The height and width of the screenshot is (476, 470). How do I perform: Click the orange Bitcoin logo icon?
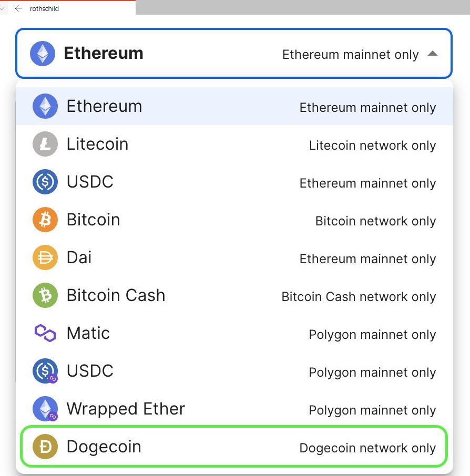[x=45, y=220]
